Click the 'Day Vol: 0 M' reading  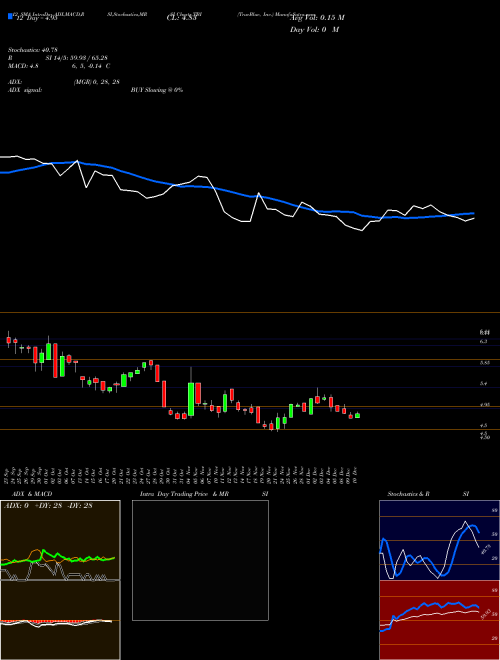click(x=314, y=30)
